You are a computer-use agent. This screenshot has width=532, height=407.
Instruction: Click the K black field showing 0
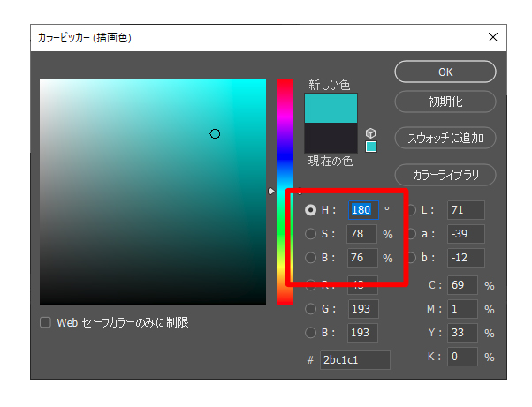pos(464,357)
